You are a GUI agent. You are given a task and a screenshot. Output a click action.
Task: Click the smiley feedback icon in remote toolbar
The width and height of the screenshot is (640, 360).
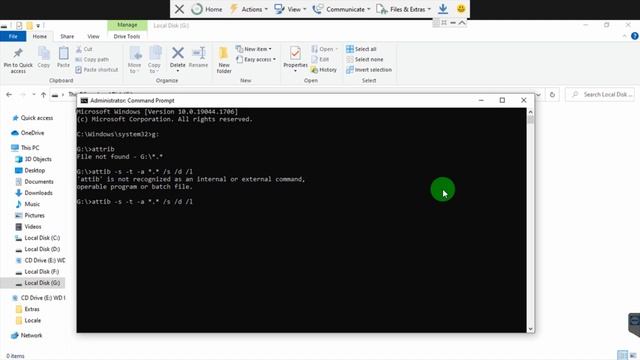(461, 9)
